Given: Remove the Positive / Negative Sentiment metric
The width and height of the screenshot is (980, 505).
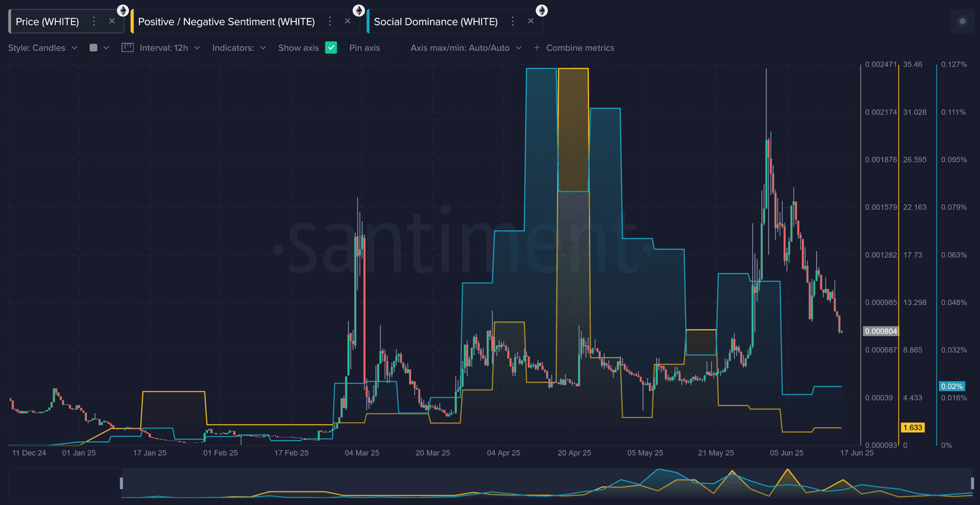Looking at the screenshot, I should 348,22.
